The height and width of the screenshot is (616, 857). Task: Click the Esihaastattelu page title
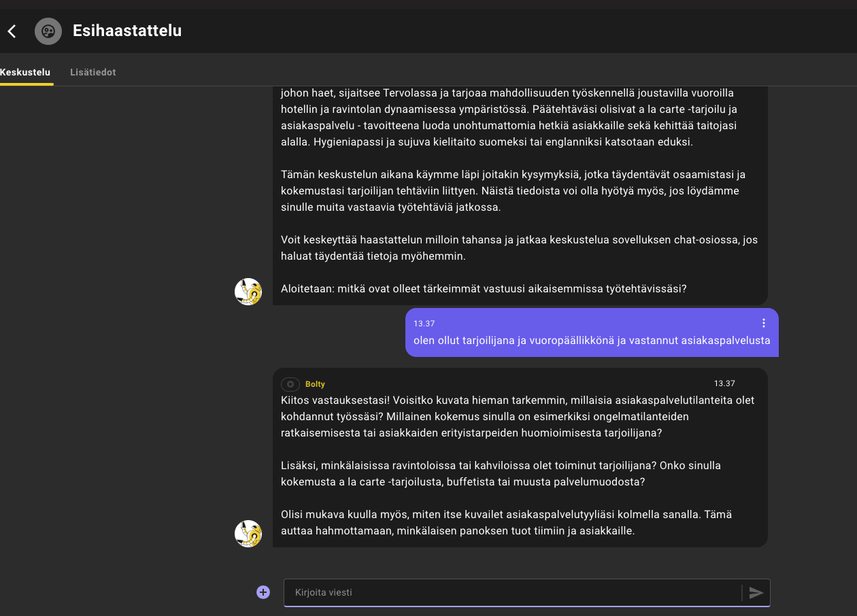(127, 31)
